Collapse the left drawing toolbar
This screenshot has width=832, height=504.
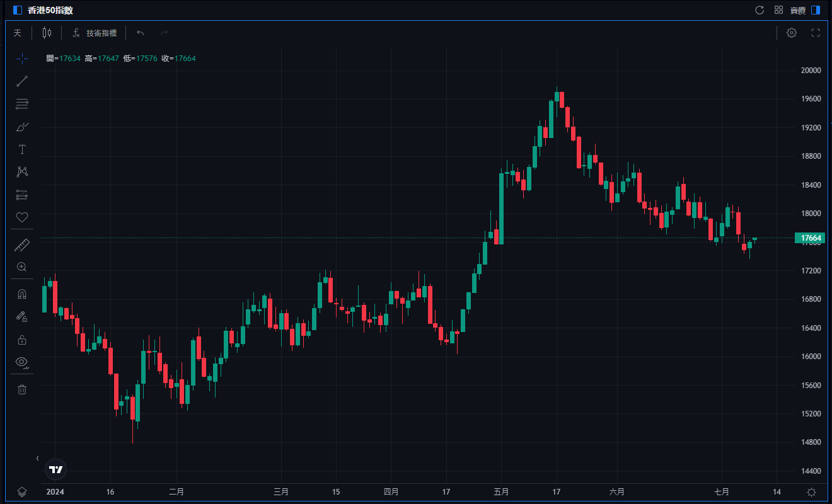pyautogui.click(x=37, y=458)
